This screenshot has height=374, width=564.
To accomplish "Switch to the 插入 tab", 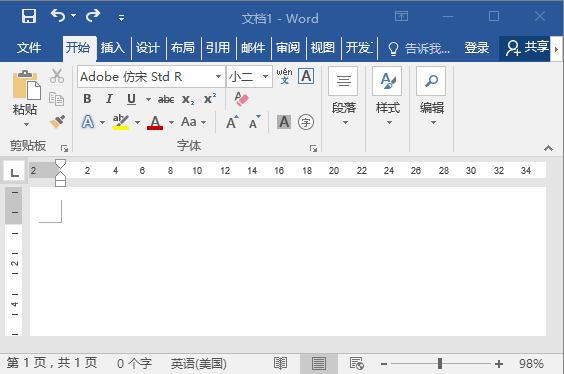I will [113, 47].
